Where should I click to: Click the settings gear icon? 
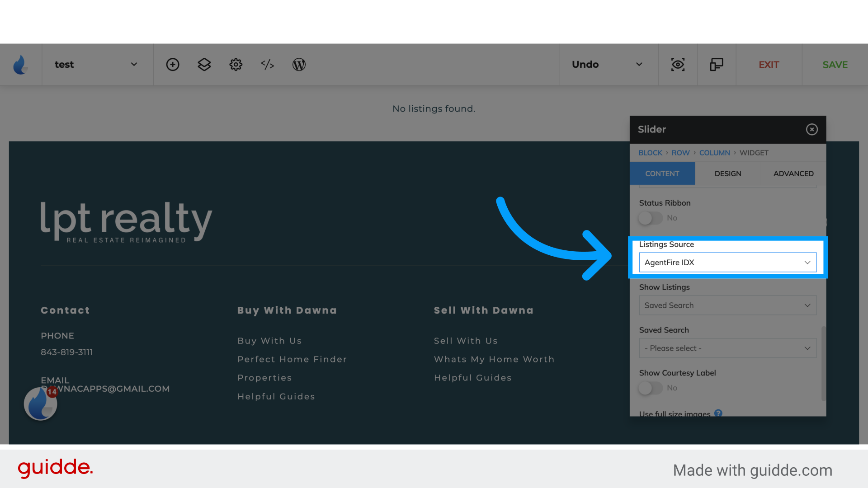[x=236, y=64]
